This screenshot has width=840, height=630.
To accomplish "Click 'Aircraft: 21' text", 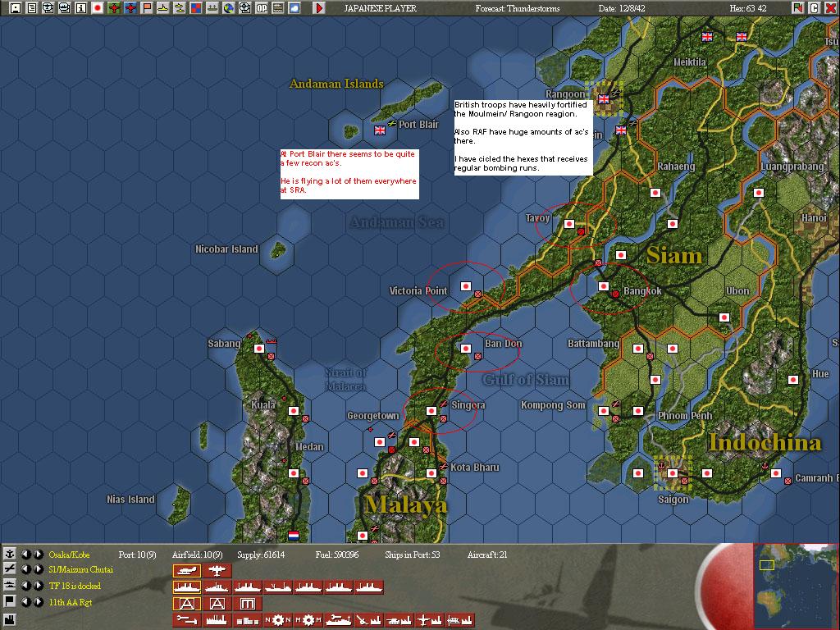I will click(x=487, y=555).
